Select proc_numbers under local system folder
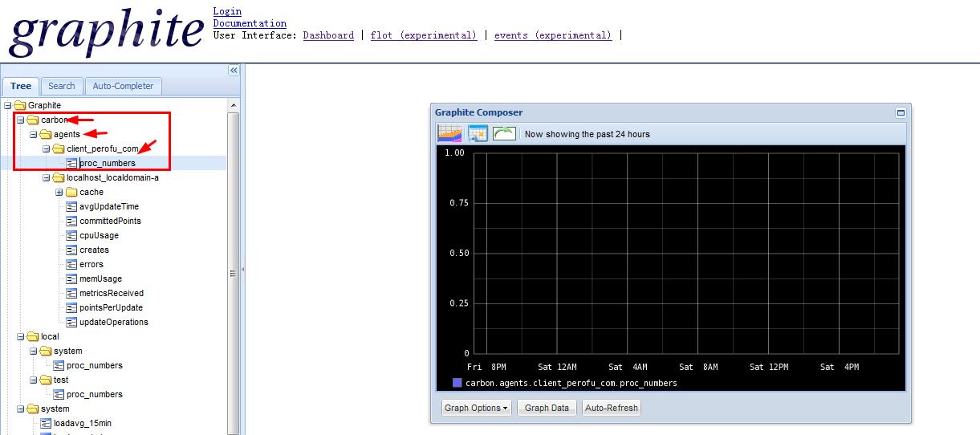The height and width of the screenshot is (435, 980). coord(94,365)
